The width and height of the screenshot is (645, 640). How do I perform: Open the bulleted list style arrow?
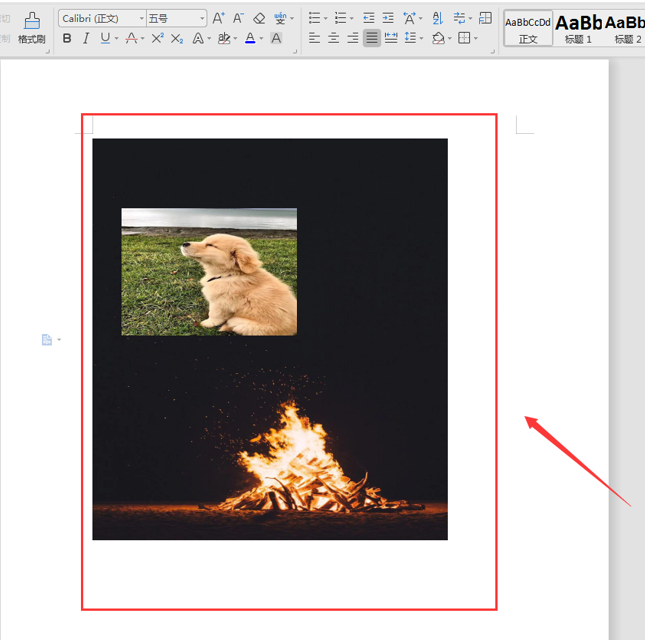[325, 19]
